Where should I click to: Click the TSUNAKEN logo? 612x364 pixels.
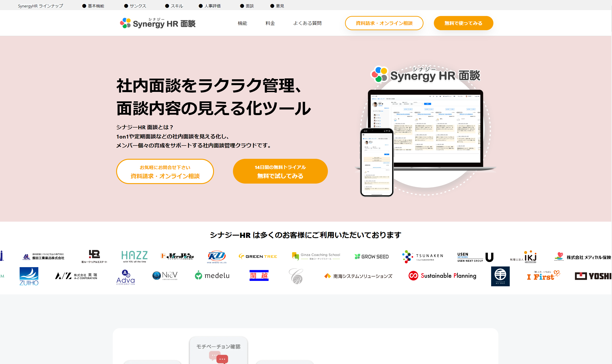coord(423,257)
